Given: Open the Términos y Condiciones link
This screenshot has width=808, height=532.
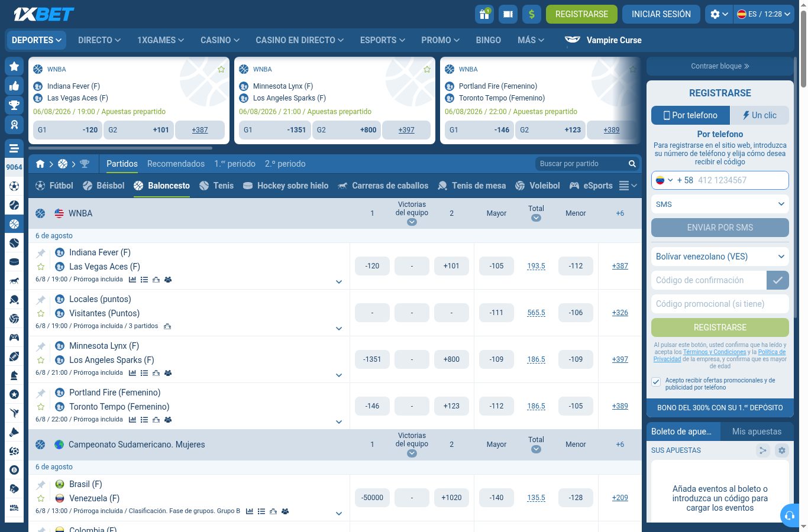Looking at the screenshot, I should [x=715, y=352].
